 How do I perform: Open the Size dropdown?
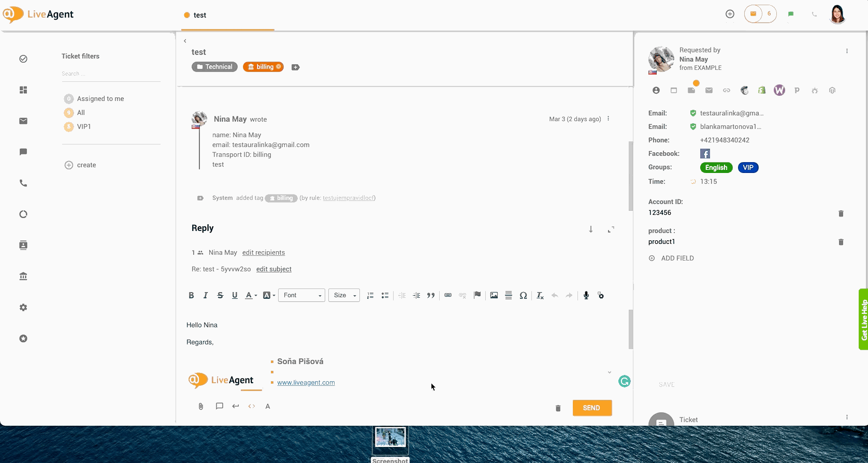(344, 295)
